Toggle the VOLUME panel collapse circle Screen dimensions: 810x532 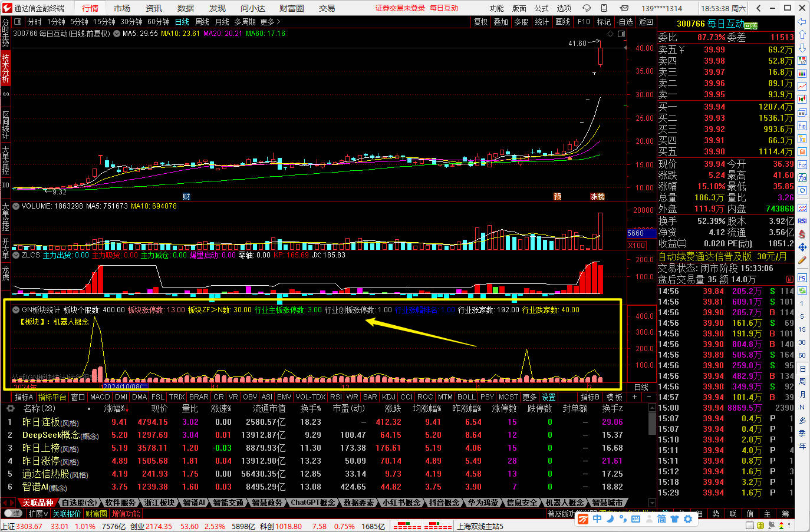pos(16,206)
